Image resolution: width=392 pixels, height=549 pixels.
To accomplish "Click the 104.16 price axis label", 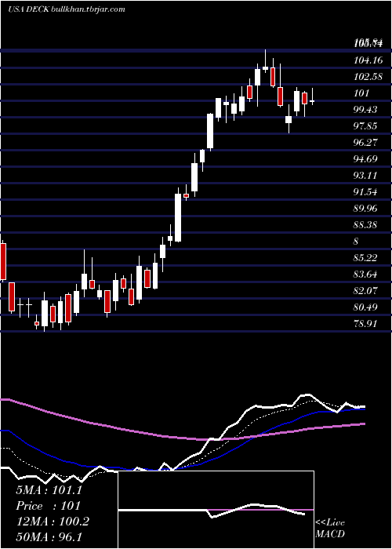I will click(x=368, y=60).
